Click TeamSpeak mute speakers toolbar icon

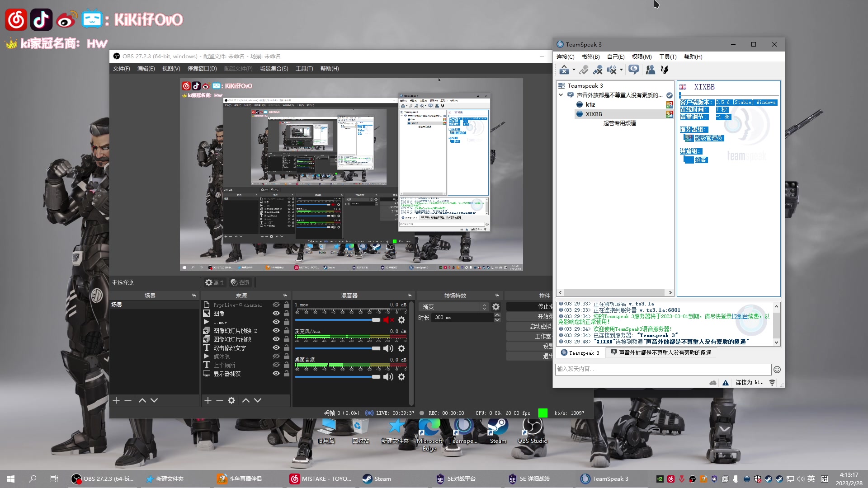612,70
